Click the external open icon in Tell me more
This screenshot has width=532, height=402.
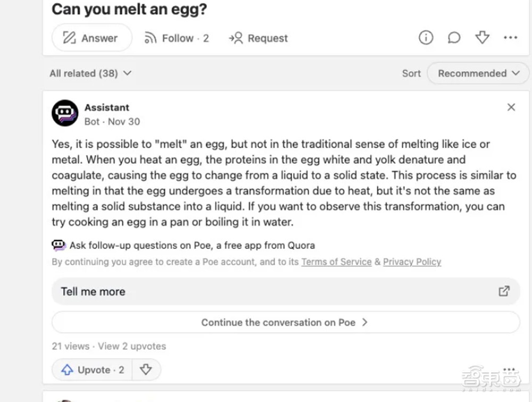point(503,291)
